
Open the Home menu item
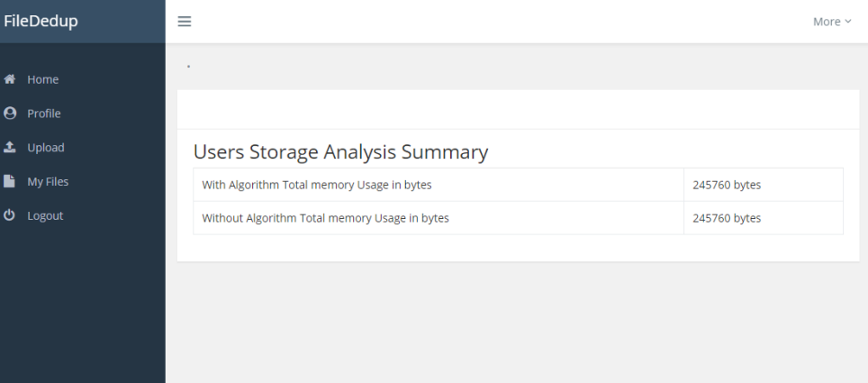(42, 79)
